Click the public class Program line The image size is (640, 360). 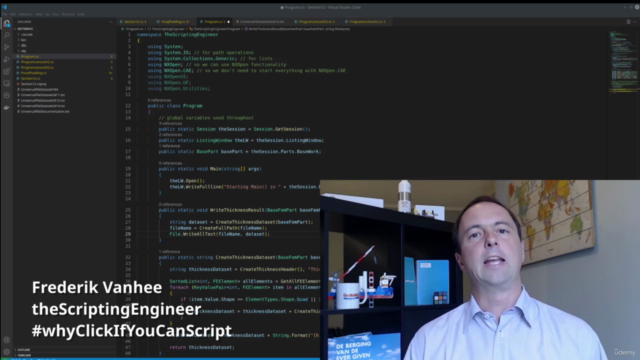click(x=175, y=106)
